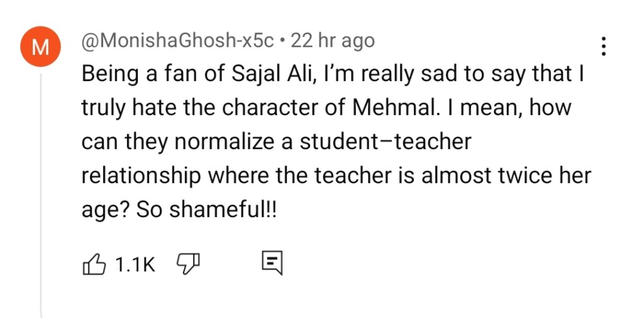Click the phrase "student–teacher" in the comment
This screenshot has width=644, height=318.
click(384, 142)
